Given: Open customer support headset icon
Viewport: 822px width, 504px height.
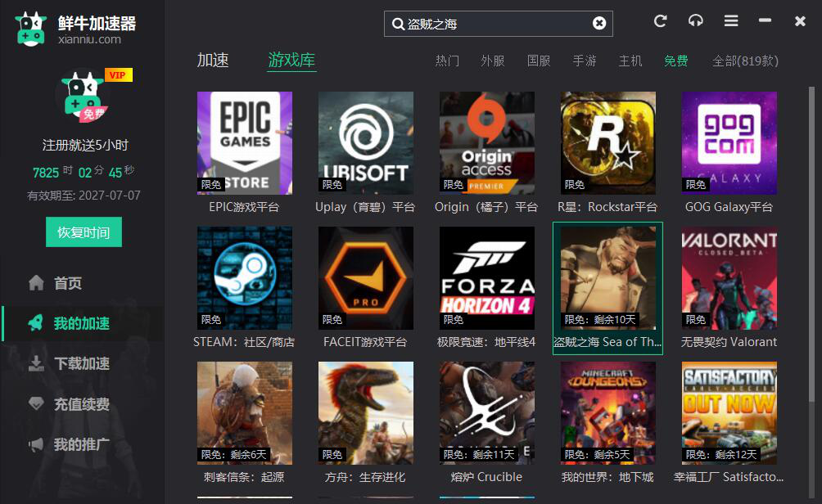Looking at the screenshot, I should [696, 21].
